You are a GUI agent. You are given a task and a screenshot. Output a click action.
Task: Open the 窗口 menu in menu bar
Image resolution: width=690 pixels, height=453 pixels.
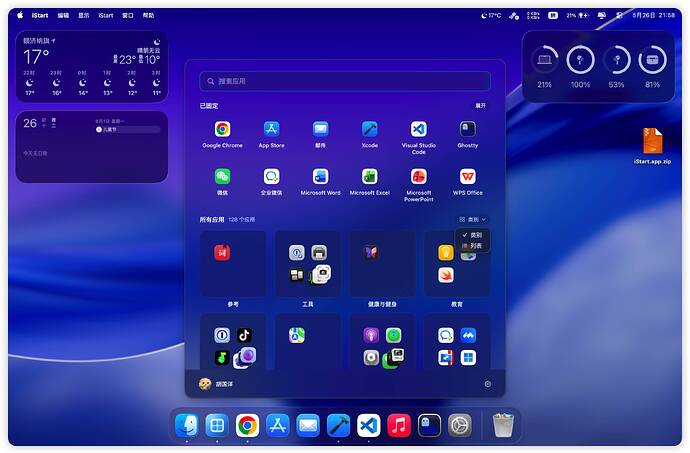[128, 15]
